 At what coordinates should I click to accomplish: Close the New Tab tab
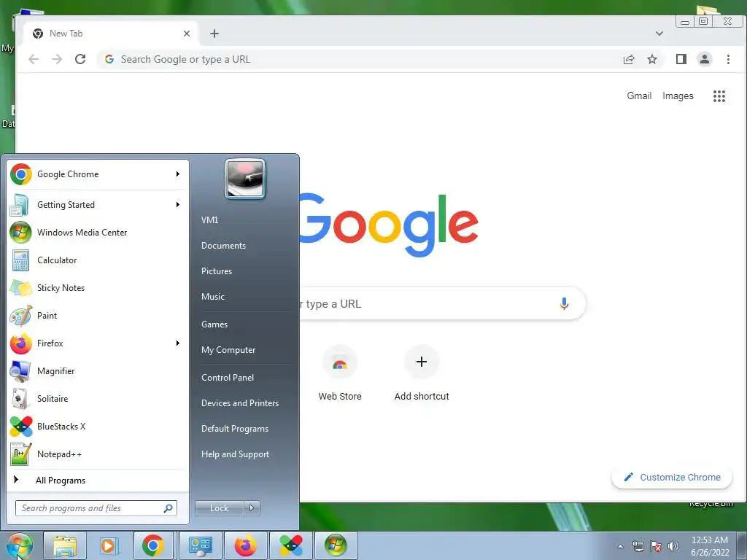tap(187, 34)
